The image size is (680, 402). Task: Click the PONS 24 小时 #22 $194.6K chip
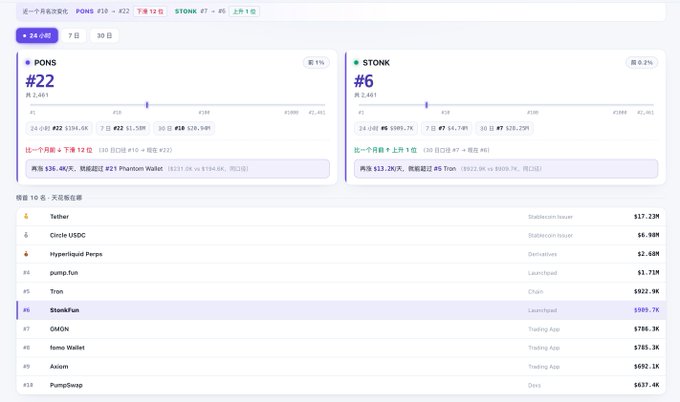coord(59,128)
